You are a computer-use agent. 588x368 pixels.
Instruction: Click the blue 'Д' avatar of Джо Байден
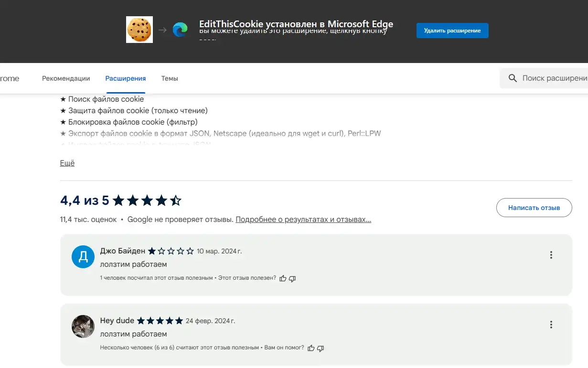pos(83,257)
